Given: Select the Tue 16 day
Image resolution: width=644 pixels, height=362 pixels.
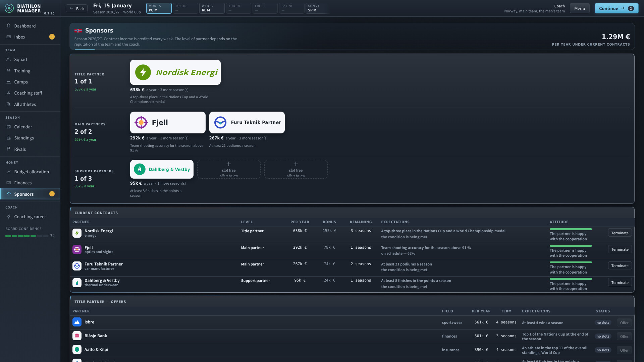Looking at the screenshot, I should pos(185,8).
